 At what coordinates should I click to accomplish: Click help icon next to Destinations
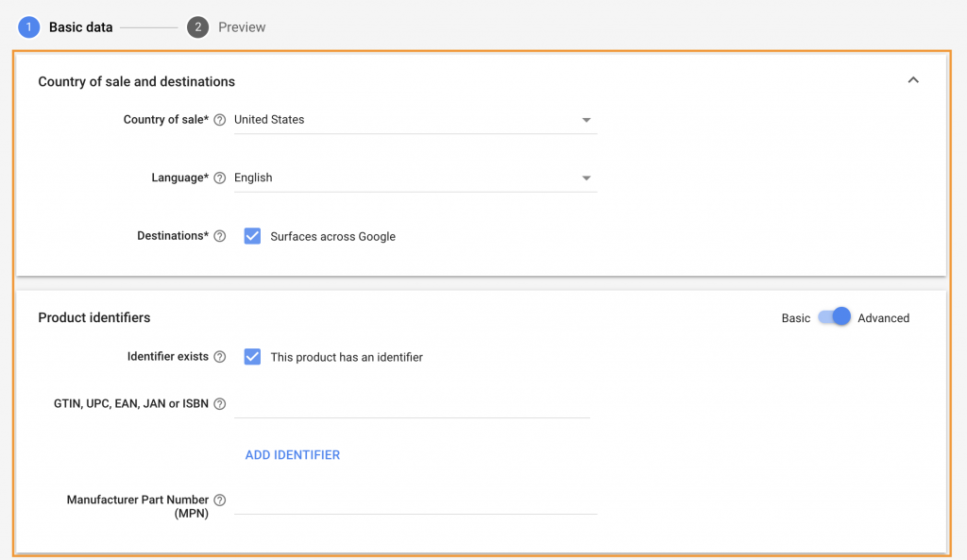[x=220, y=236]
